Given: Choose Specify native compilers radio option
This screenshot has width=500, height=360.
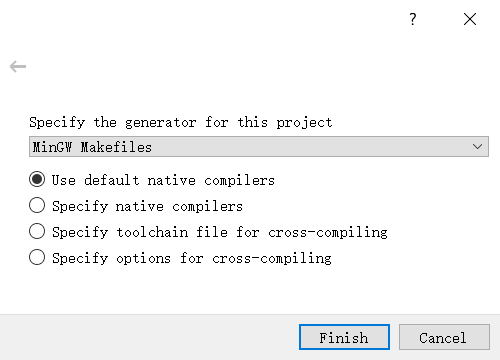Looking at the screenshot, I should click(37, 205).
